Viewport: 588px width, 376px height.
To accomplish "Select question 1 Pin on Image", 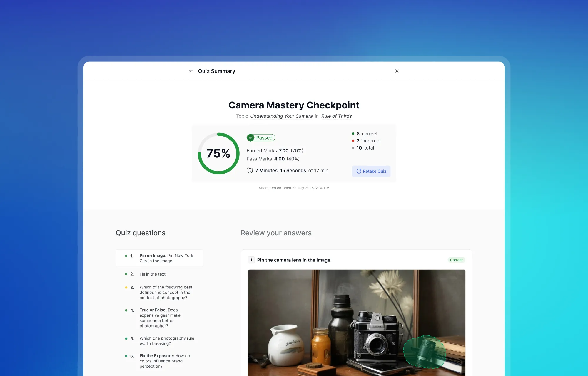I will tap(159, 258).
